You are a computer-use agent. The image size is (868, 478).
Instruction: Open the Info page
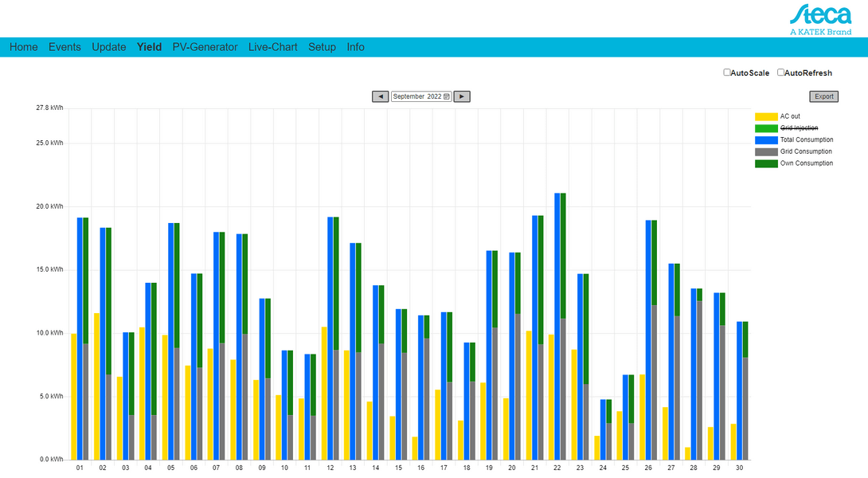tap(355, 47)
